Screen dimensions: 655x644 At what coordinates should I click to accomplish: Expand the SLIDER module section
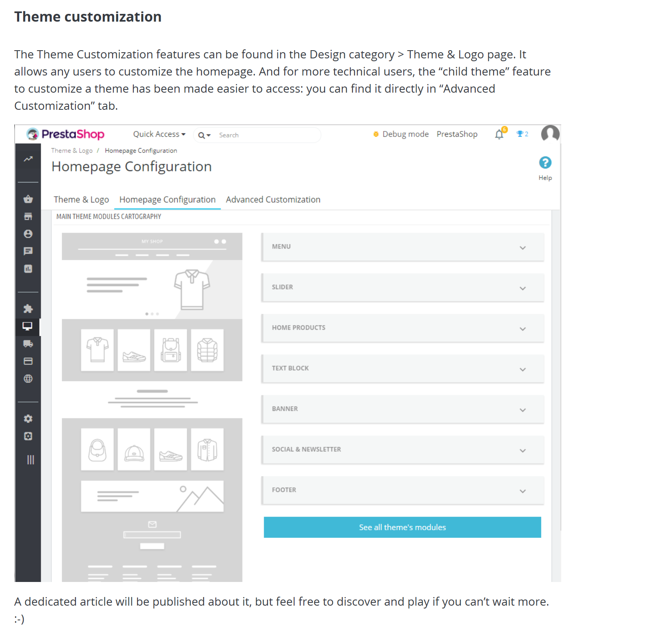point(403,287)
